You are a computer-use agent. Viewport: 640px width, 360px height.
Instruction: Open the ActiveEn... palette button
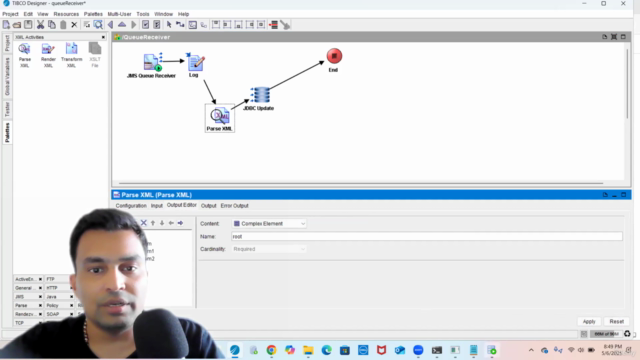[x=29, y=279]
